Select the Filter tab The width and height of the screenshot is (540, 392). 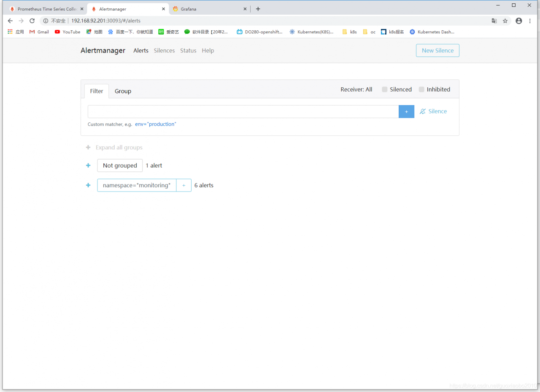point(97,91)
